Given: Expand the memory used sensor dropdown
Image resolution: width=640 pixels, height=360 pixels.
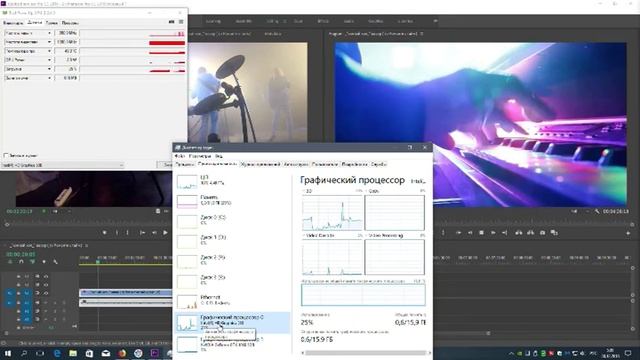Looking at the screenshot, I should 49,78.
